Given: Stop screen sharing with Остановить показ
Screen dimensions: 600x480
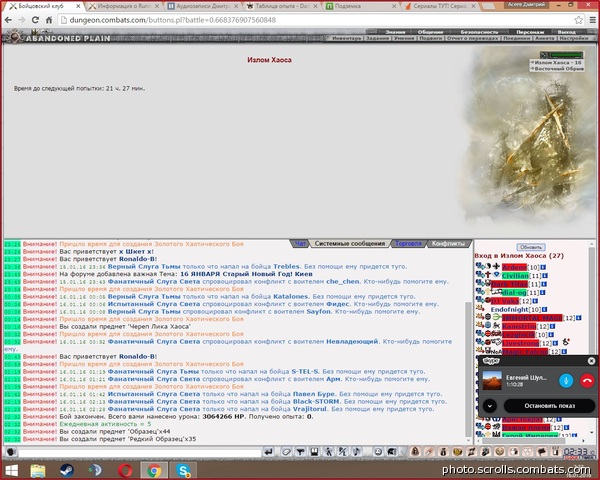Looking at the screenshot, I should [549, 406].
